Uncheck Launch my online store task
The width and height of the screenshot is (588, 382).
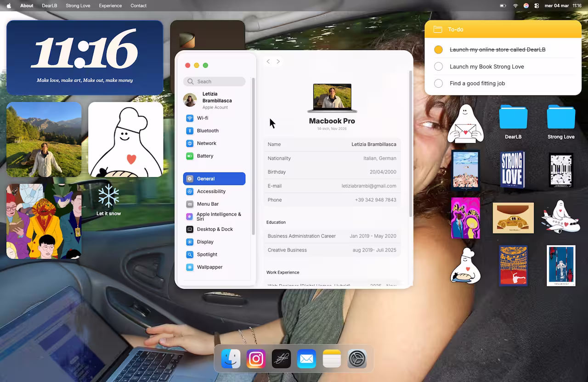click(x=438, y=50)
